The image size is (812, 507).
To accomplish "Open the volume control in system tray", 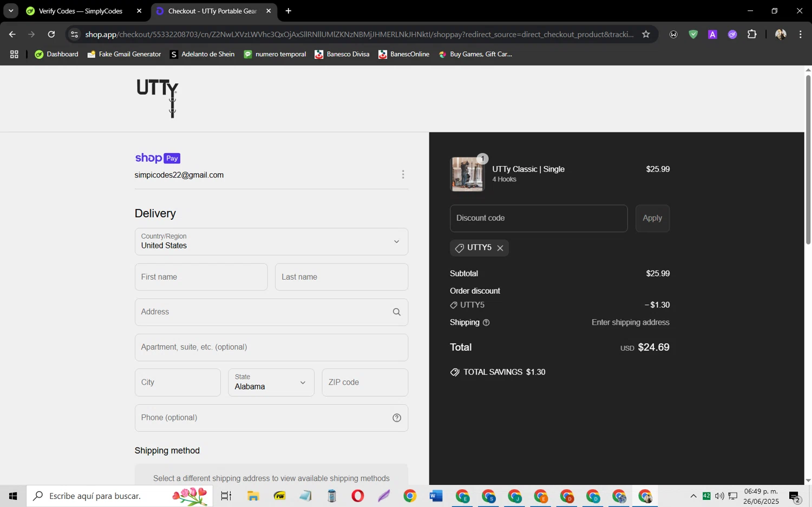I will click(719, 496).
